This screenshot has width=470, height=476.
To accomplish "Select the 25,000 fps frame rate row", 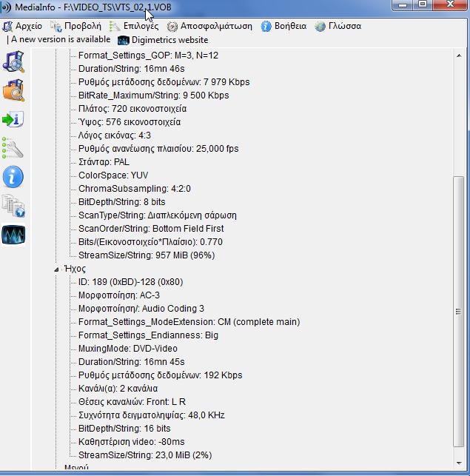I will click(x=158, y=149).
